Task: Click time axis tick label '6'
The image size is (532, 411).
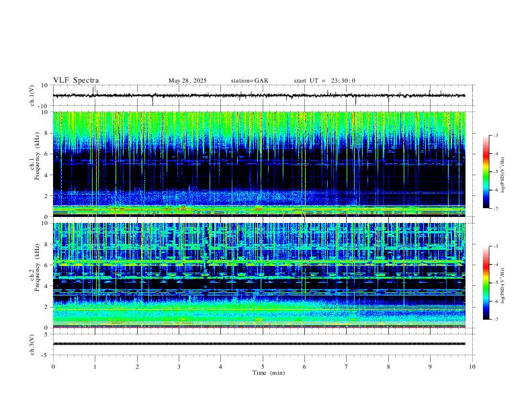Action: [x=304, y=367]
